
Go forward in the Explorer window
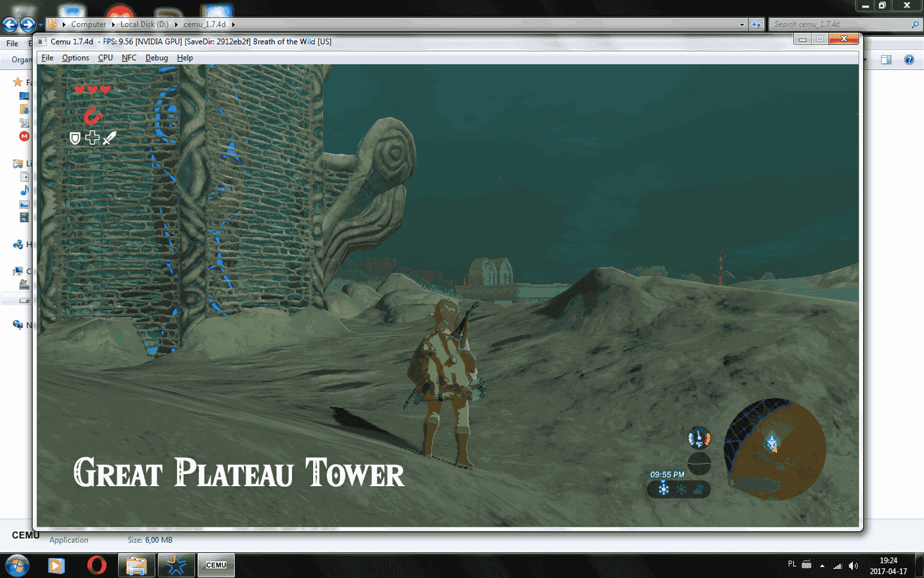28,24
